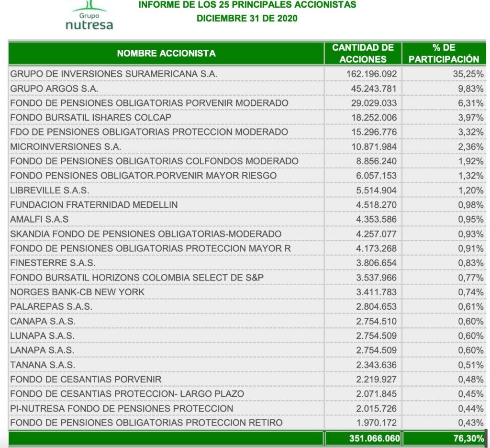490x448 pixels.
Task: Select the GRUPO ARGOS S.A. row name
Action: pos(54,89)
